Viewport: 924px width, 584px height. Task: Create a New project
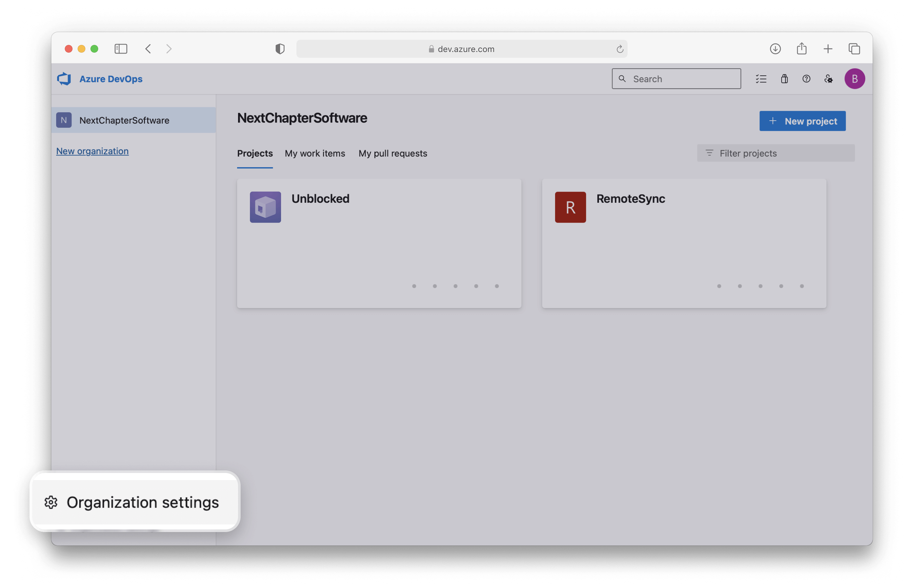(802, 121)
